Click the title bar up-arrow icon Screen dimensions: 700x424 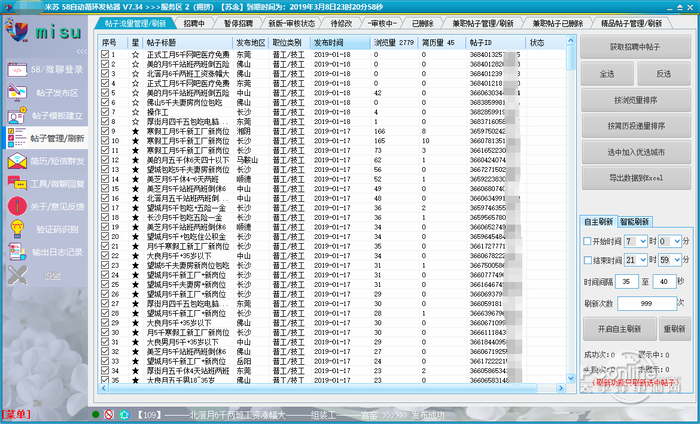(679, 8)
